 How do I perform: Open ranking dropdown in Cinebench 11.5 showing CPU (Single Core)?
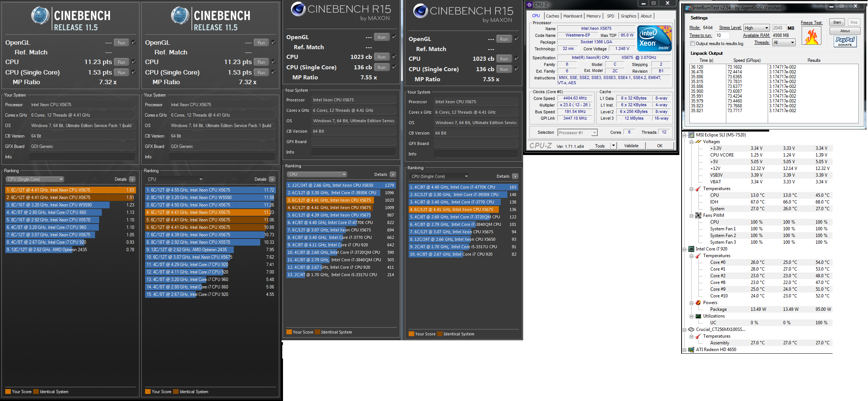coord(35,179)
